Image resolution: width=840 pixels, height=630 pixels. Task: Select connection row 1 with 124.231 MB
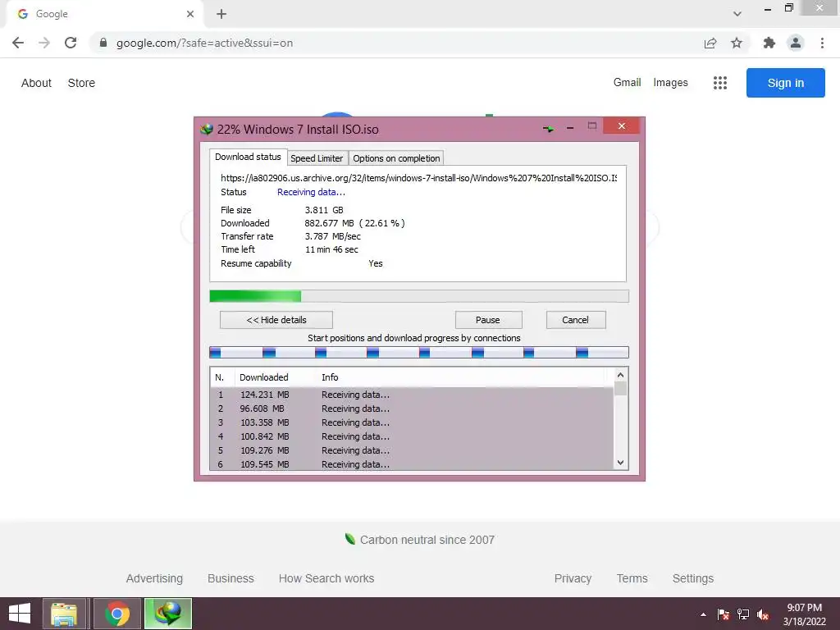coord(412,395)
